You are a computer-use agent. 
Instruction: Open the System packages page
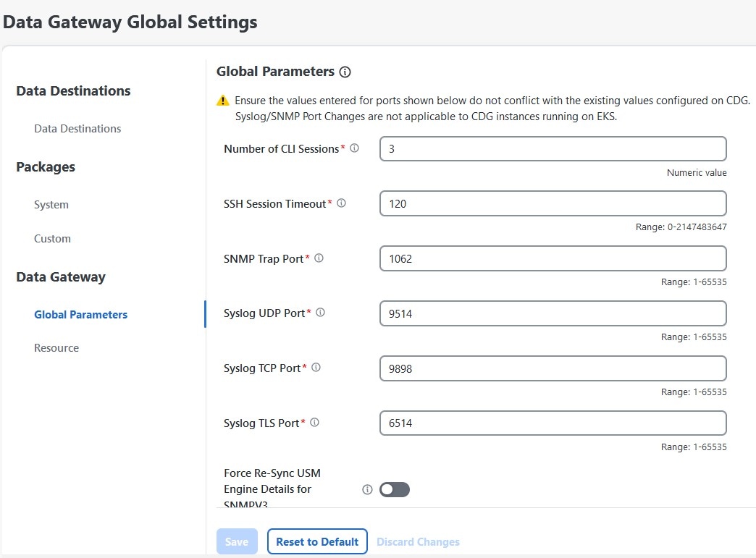click(51, 205)
